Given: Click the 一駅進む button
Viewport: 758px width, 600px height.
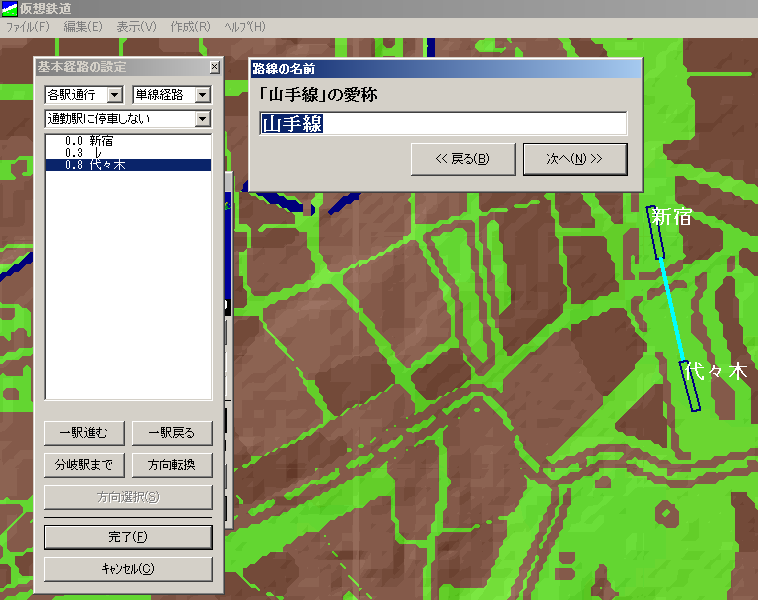Looking at the screenshot, I should pyautogui.click(x=84, y=433).
